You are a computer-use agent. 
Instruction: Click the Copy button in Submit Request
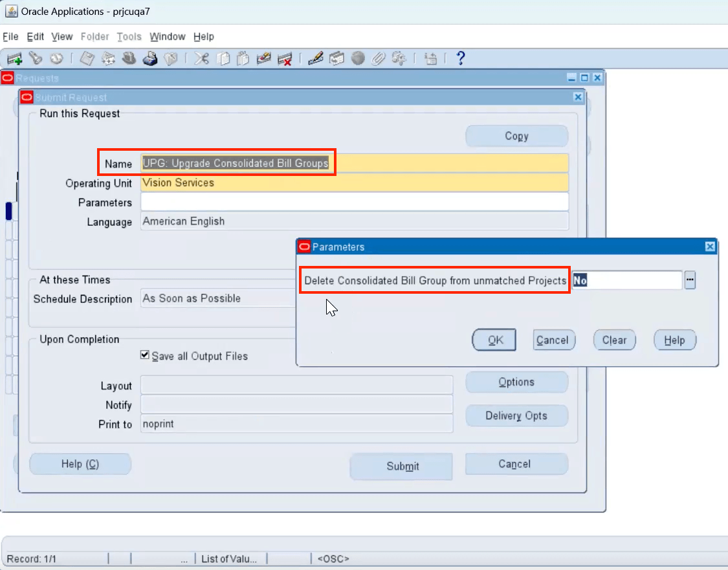tap(517, 136)
